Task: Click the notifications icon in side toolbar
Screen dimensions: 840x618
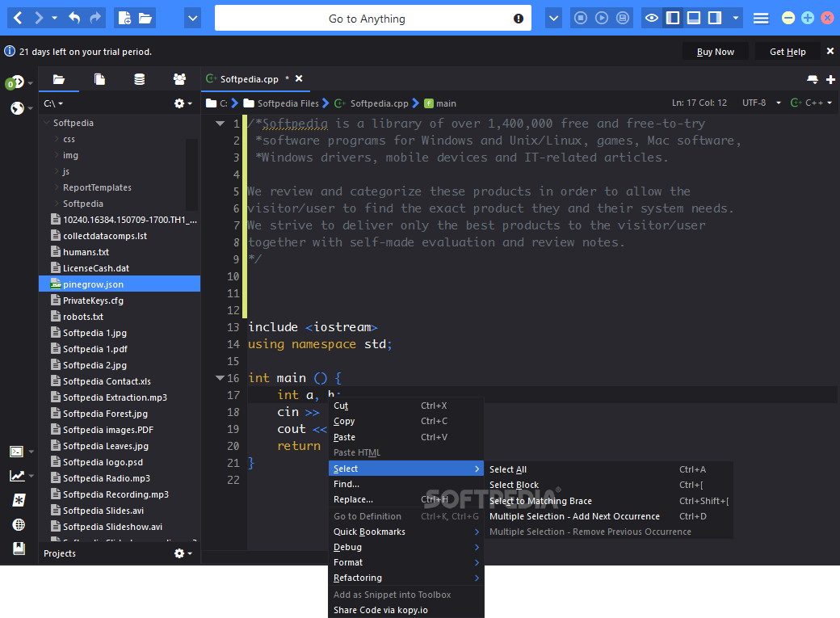Action: click(15, 82)
